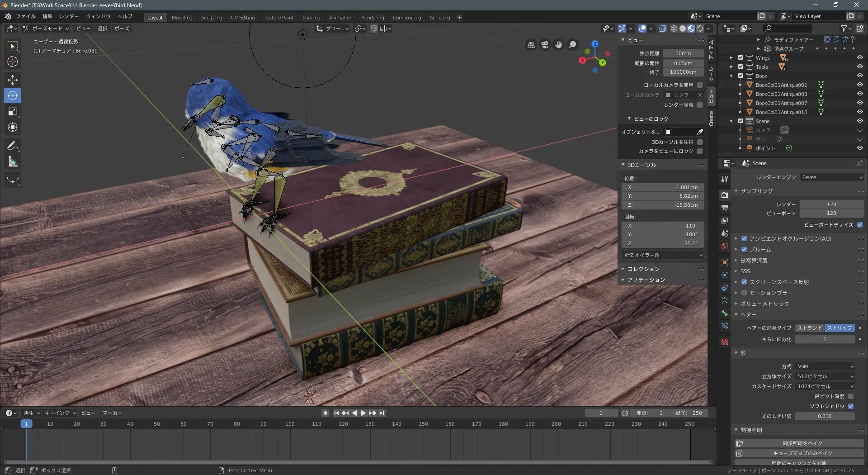868x475 pixels.
Task: Play the animation forward
Action: tap(363, 413)
